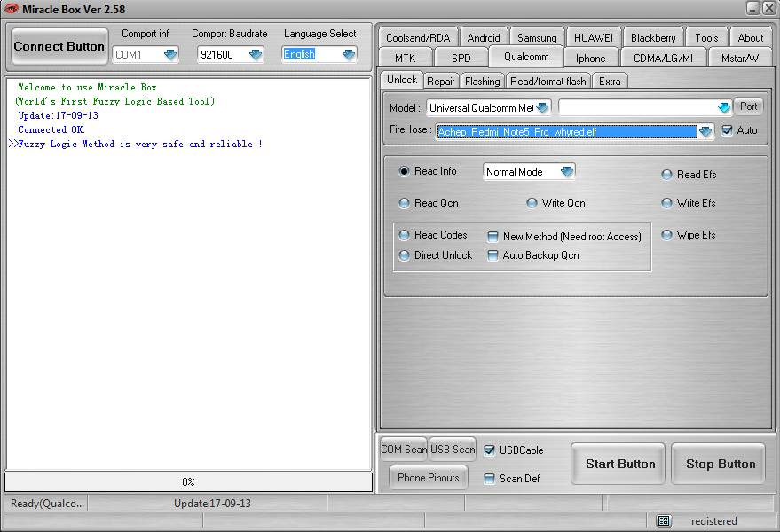
Task: Expand the empty second model dropdown
Action: (724, 107)
